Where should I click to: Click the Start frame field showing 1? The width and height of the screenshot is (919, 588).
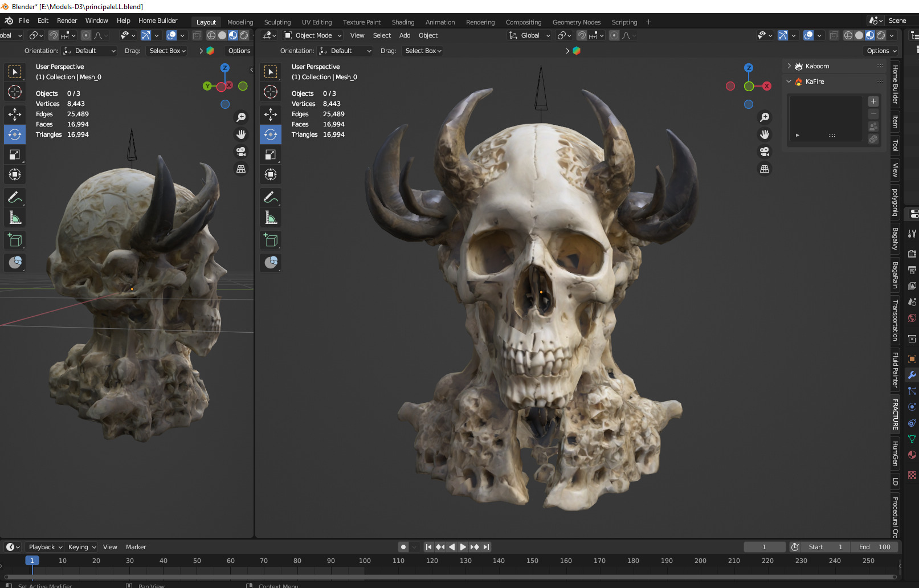coord(826,547)
